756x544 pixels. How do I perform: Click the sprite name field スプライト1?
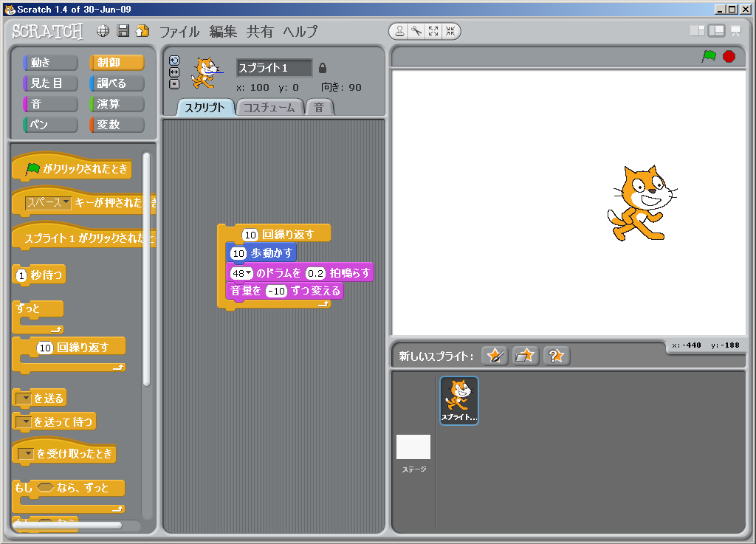(x=275, y=68)
